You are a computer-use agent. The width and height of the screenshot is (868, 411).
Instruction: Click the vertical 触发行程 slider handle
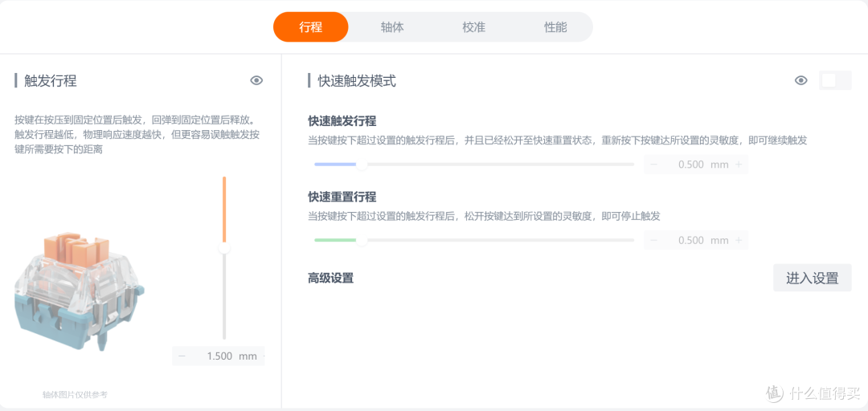[x=224, y=248]
